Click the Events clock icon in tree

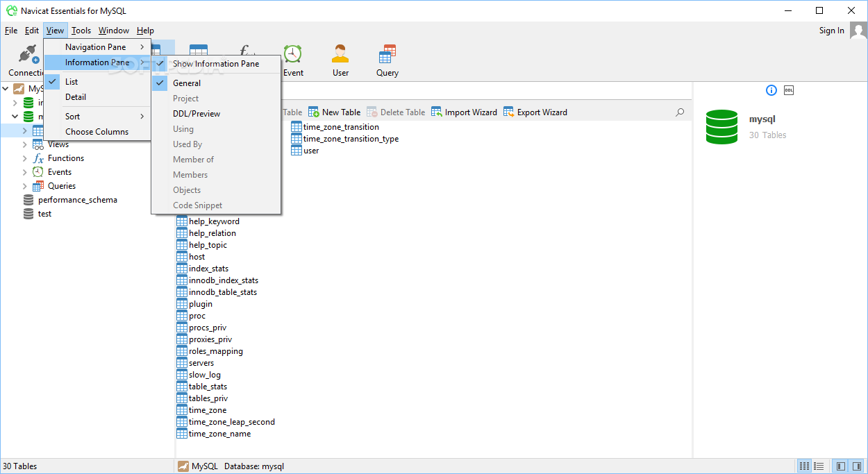click(x=38, y=172)
